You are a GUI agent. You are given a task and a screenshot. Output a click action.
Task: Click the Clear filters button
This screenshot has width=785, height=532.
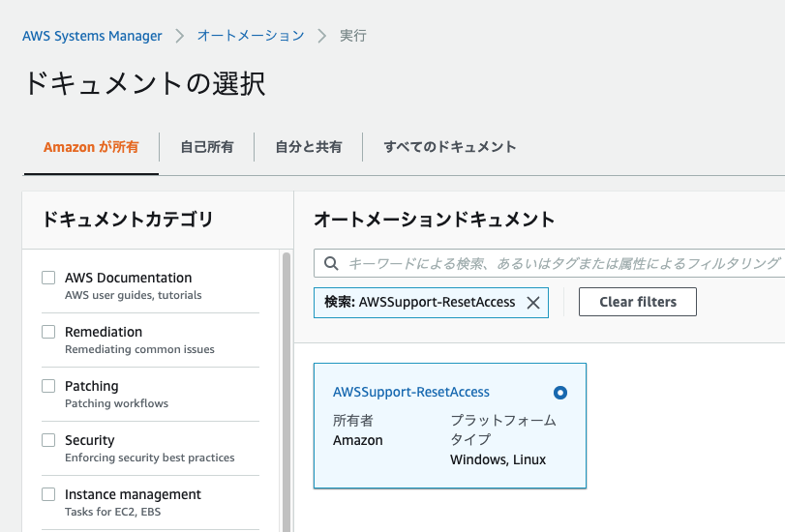click(637, 302)
